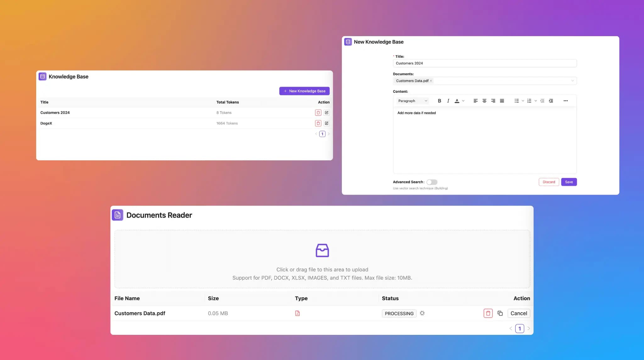Expand the alignment options dropdown

pos(475,101)
